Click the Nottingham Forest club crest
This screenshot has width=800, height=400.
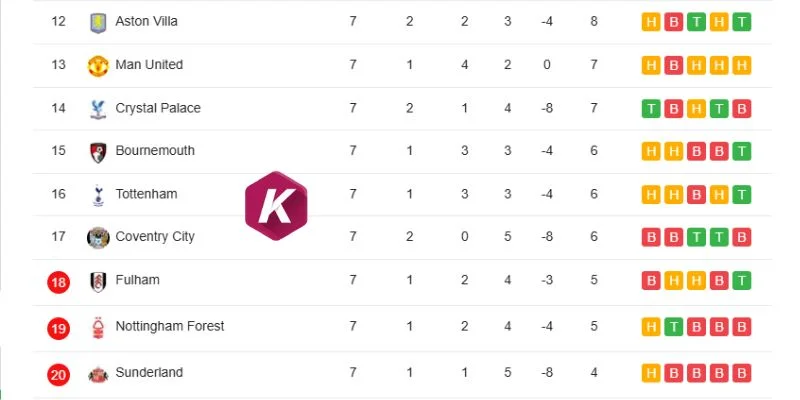tap(98, 328)
